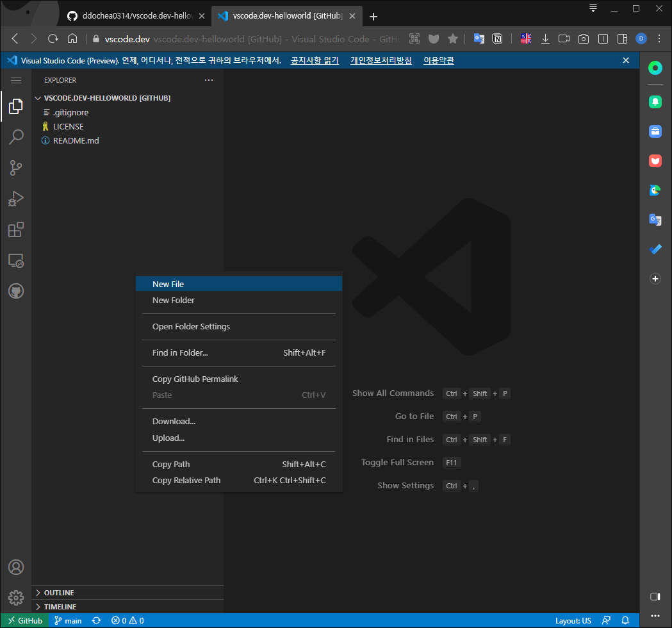Choose Open Folder Settings in context menu
The width and height of the screenshot is (672, 628).
(239, 326)
